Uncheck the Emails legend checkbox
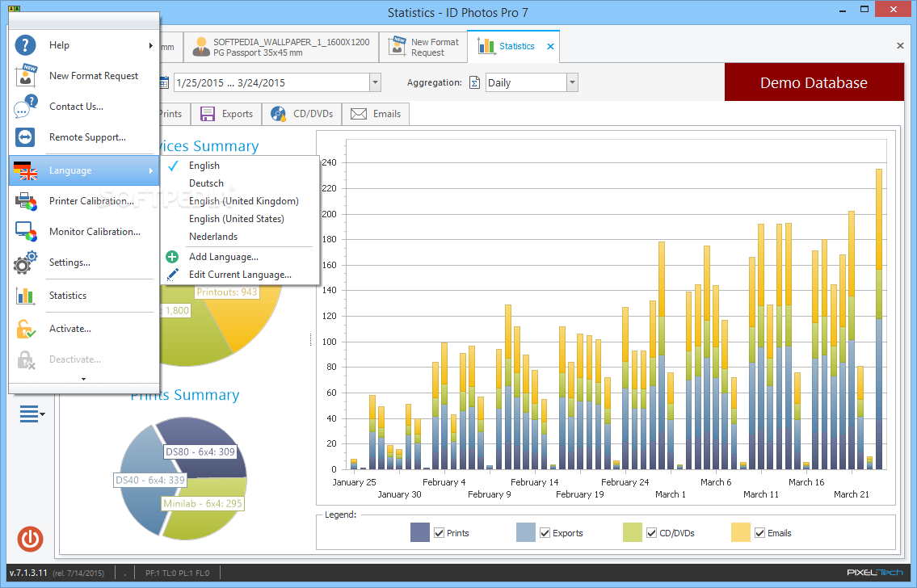This screenshot has width=917, height=588. 759,533
